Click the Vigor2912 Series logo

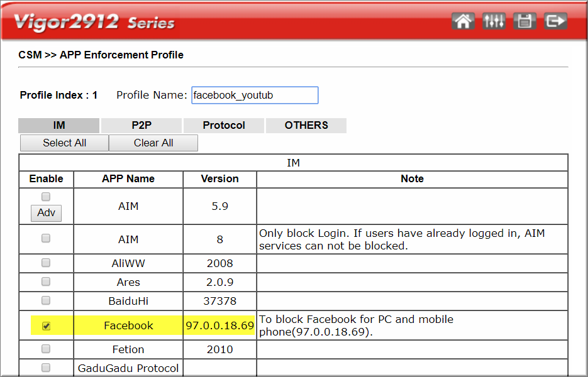tap(94, 22)
